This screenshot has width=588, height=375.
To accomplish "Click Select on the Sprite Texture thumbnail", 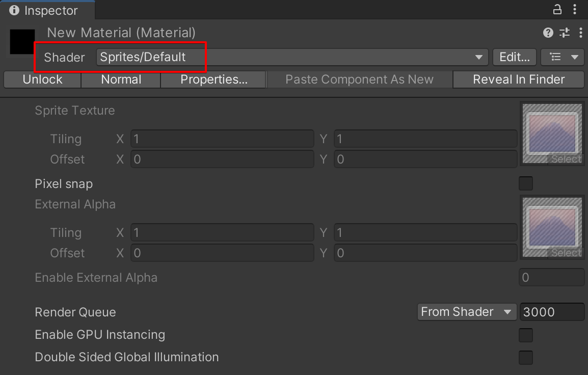I will tap(565, 158).
